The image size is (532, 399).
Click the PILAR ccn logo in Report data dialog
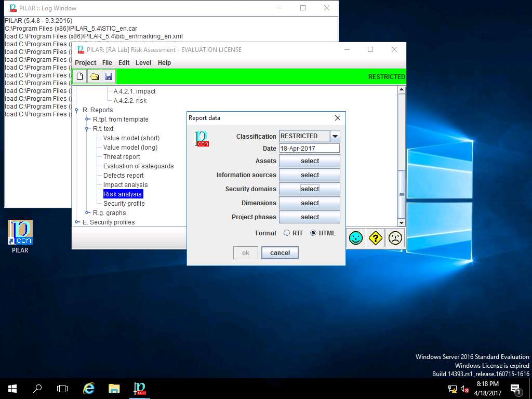[201, 138]
